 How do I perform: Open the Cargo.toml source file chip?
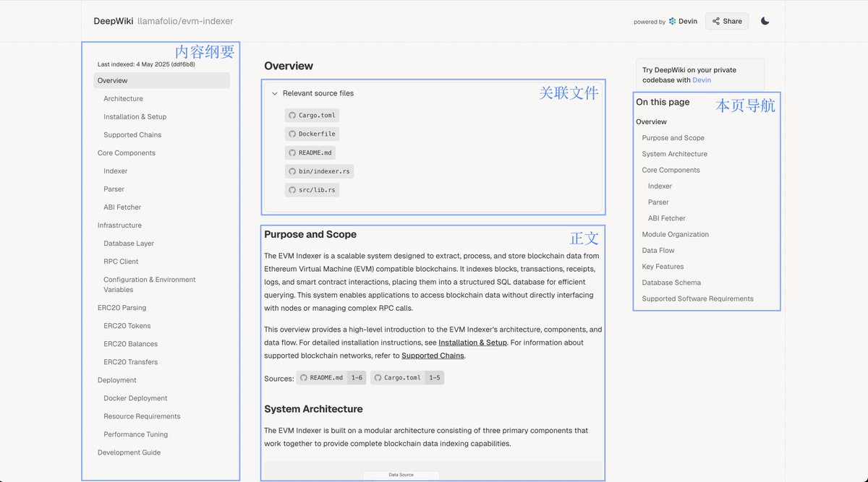pyautogui.click(x=312, y=115)
